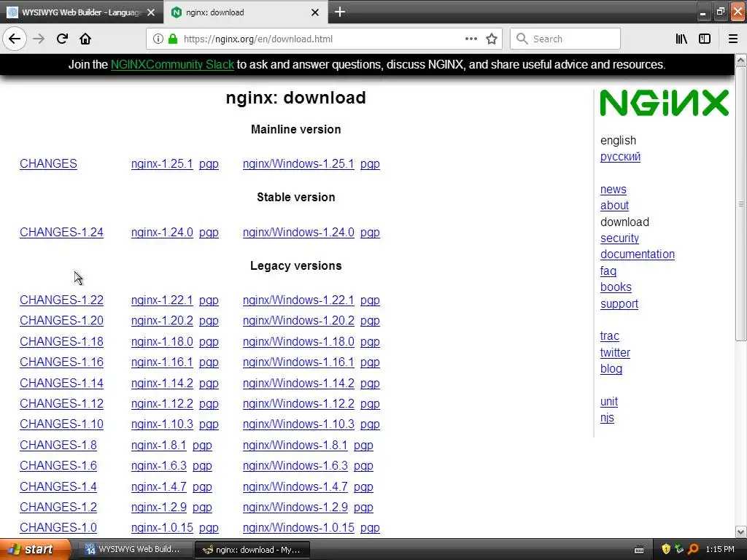Download nginx/Windows-1.8.1
Viewport: 747px width, 560px height.
click(295, 446)
